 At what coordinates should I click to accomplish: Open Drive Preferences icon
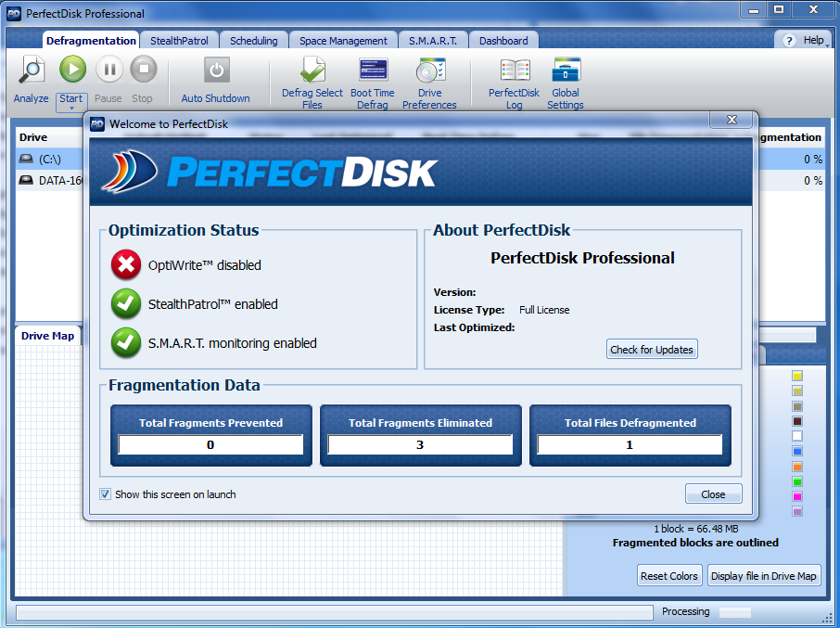click(430, 70)
